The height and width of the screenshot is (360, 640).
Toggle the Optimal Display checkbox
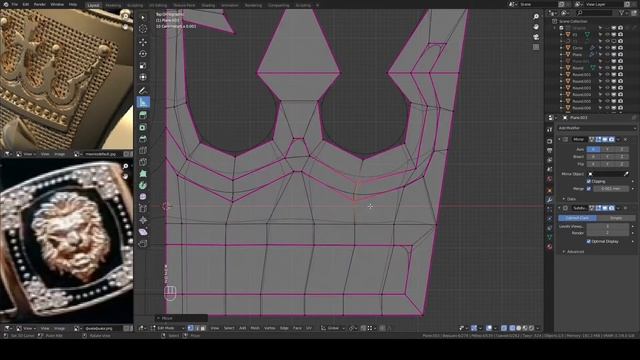[589, 241]
